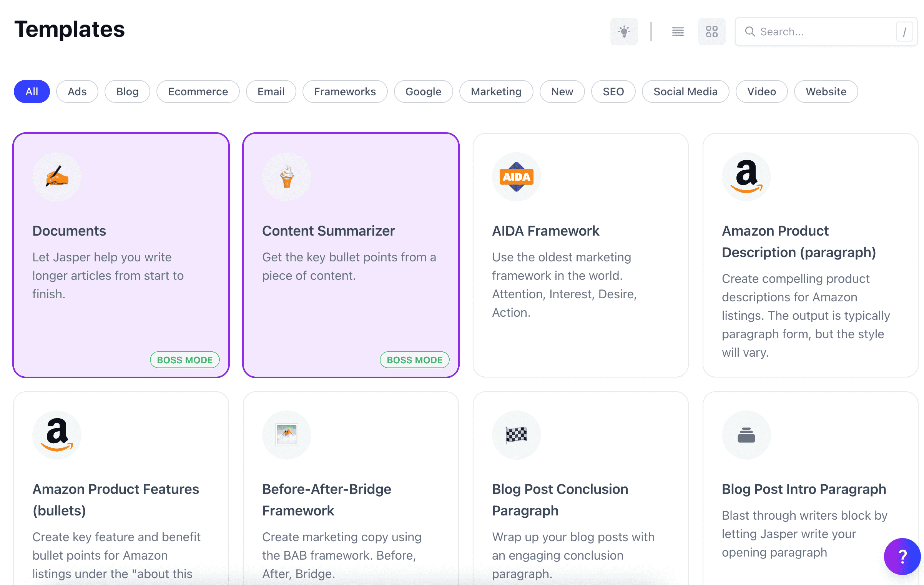This screenshot has width=924, height=585.
Task: Click the slash shortcut hint in search
Action: (x=904, y=32)
